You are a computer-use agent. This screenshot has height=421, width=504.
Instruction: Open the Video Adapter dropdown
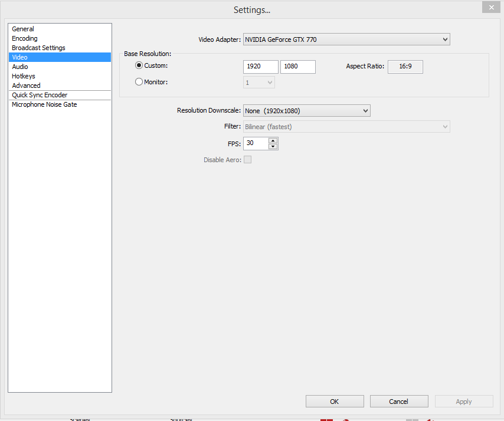point(346,40)
